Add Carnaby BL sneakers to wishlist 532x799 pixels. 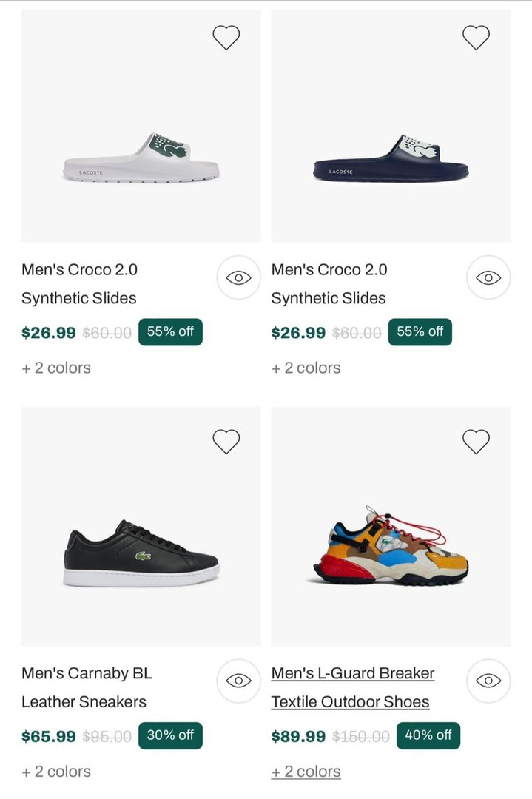pyautogui.click(x=226, y=441)
